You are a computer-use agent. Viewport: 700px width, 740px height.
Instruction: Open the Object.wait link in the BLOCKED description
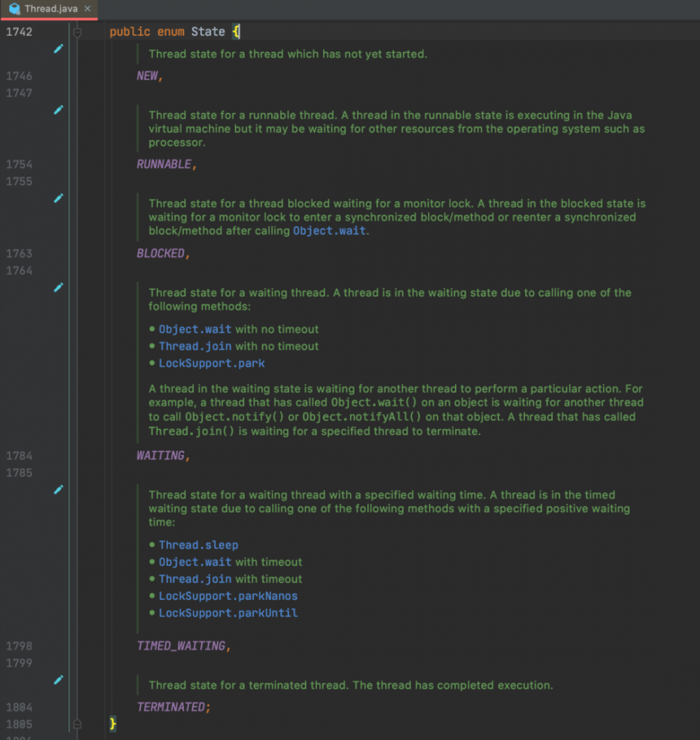coord(329,231)
